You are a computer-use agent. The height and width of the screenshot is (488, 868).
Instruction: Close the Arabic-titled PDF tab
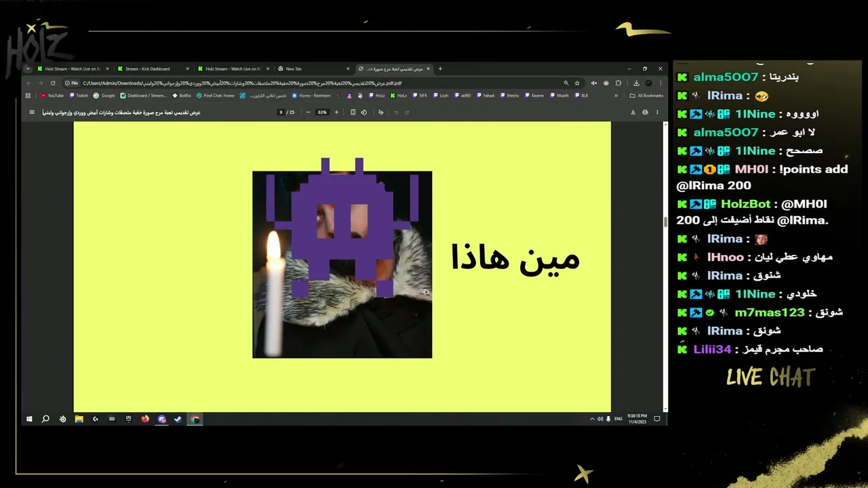point(428,68)
